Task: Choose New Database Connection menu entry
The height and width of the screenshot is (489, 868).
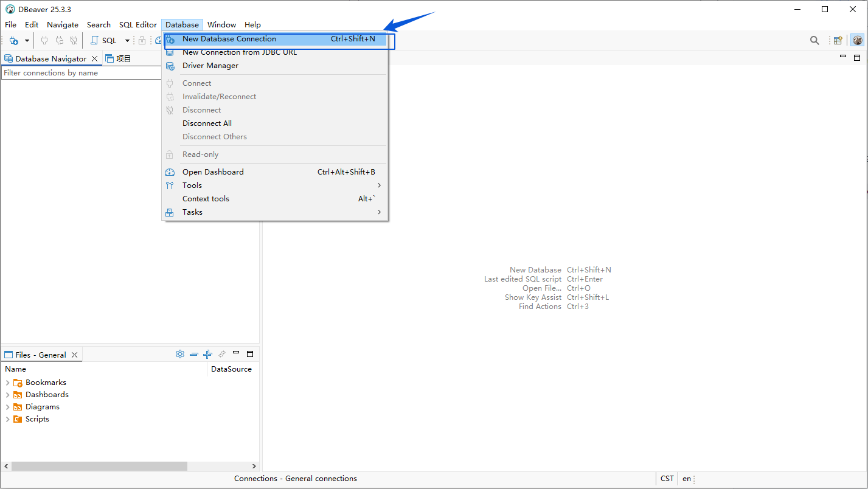Action: point(275,39)
